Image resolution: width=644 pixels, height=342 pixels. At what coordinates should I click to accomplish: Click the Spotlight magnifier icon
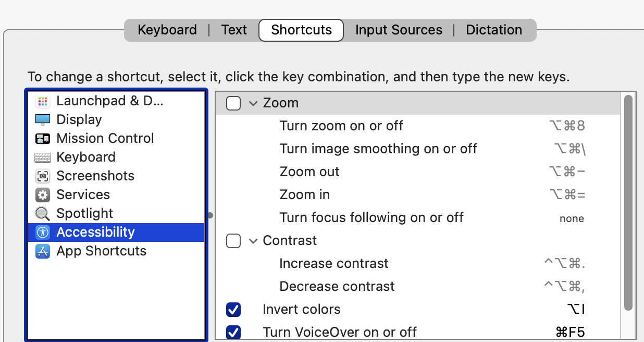(x=43, y=214)
